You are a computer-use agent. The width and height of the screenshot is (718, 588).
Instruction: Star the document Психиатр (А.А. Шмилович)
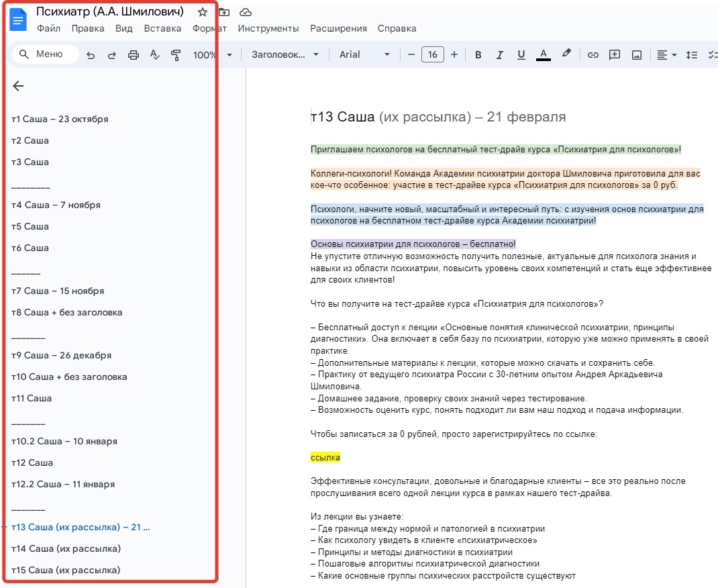click(203, 12)
